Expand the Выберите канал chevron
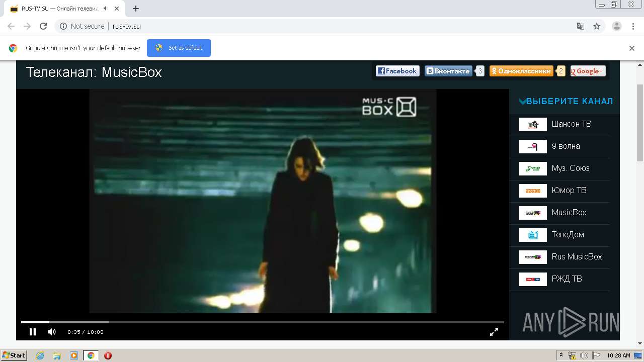This screenshot has width=644, height=362. click(x=523, y=102)
